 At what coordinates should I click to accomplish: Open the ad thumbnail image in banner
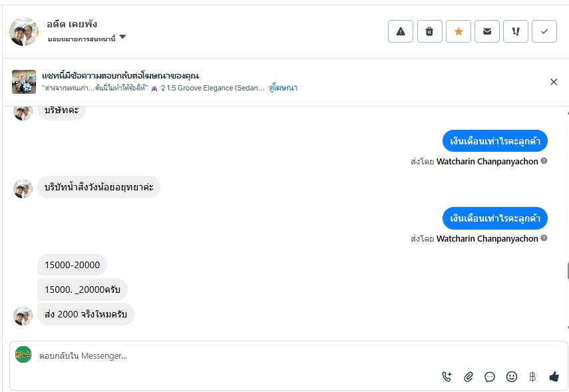[x=24, y=82]
